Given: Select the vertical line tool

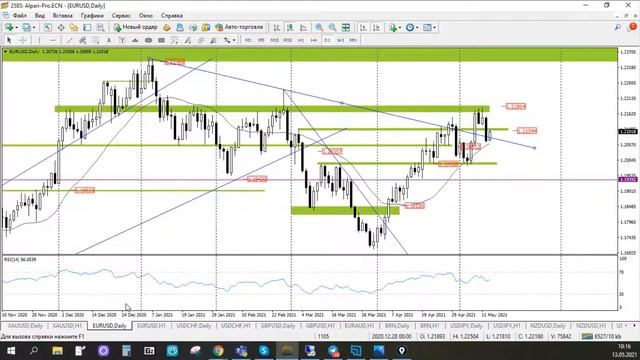Looking at the screenshot, I should (x=39, y=40).
